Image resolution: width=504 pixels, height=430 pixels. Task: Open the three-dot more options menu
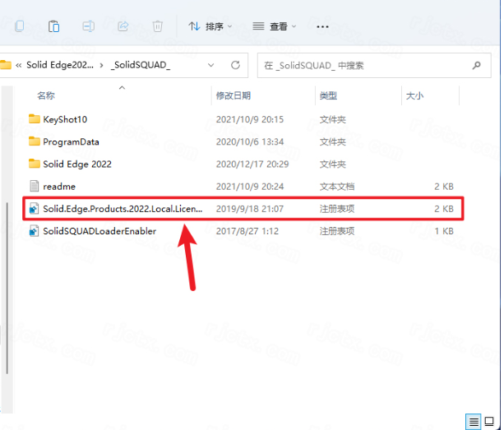point(322,26)
